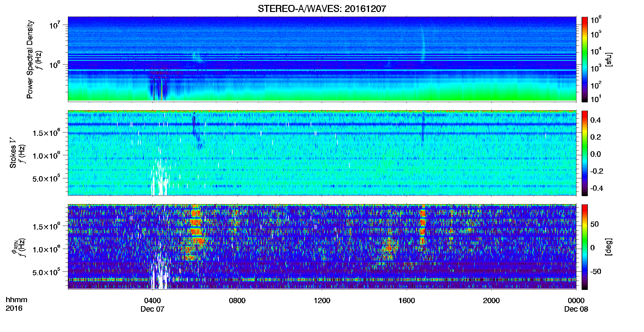Screen dimensions: 644x332
Task: Click the 2000 time axis tick label
Action: [491, 300]
